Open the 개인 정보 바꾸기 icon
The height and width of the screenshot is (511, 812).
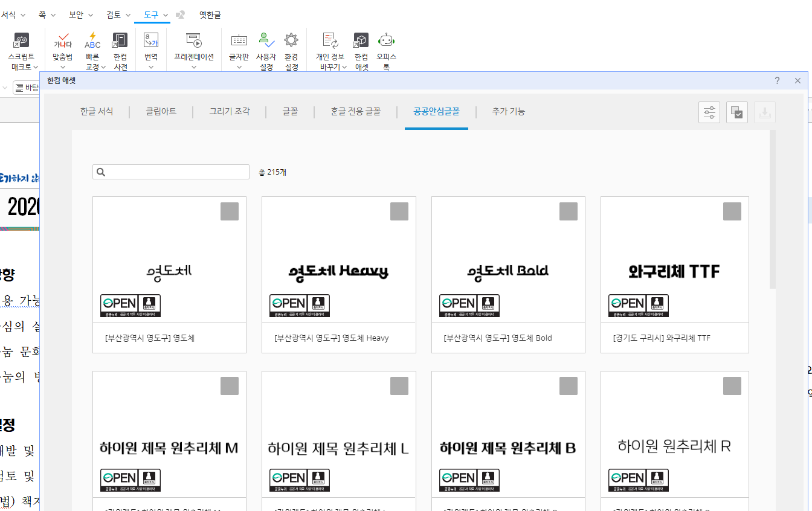tap(330, 40)
